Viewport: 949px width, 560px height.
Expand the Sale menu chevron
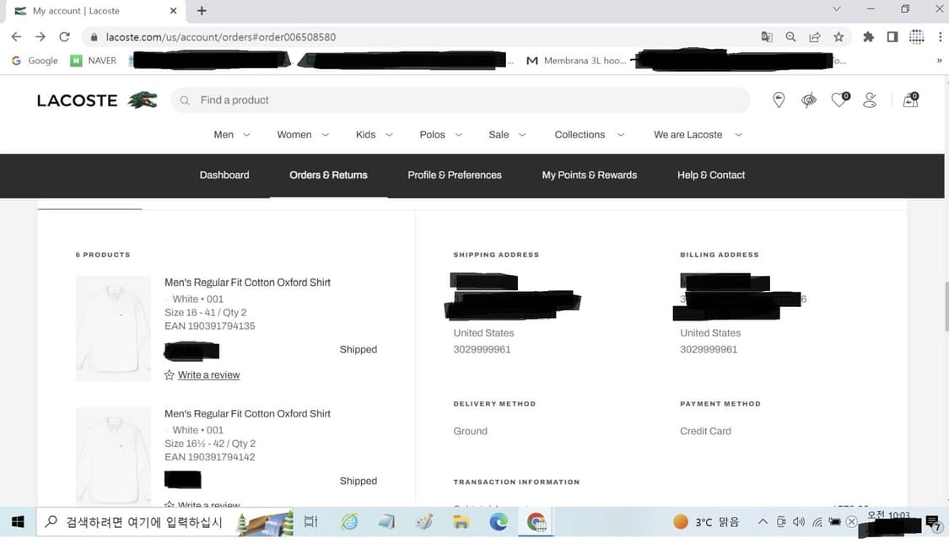tap(522, 135)
